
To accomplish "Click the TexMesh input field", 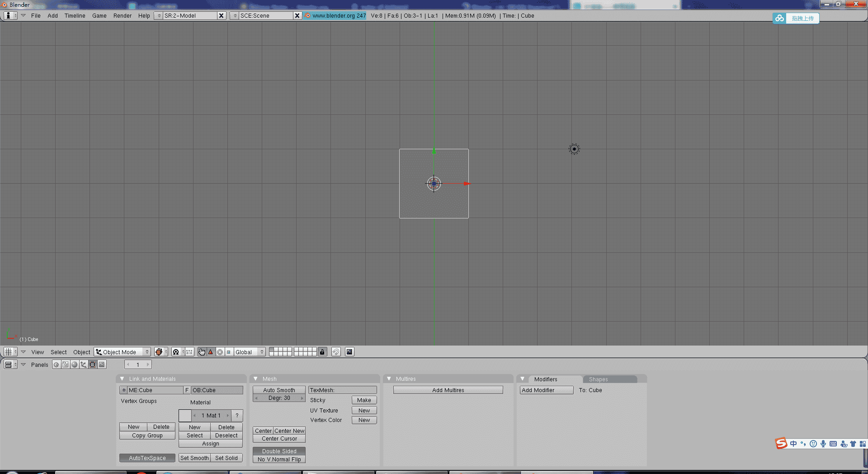I will coord(342,390).
